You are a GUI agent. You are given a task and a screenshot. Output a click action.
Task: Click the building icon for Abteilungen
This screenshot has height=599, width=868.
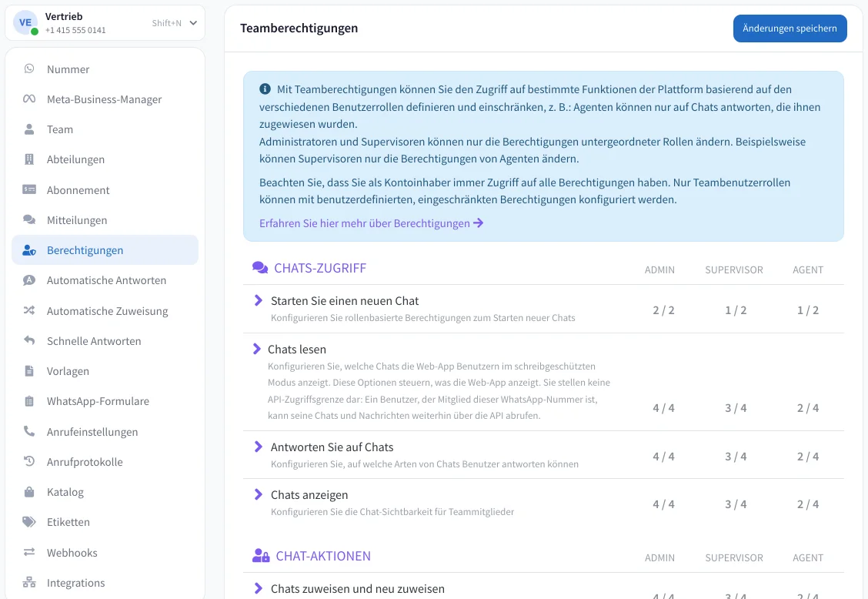[x=29, y=159]
